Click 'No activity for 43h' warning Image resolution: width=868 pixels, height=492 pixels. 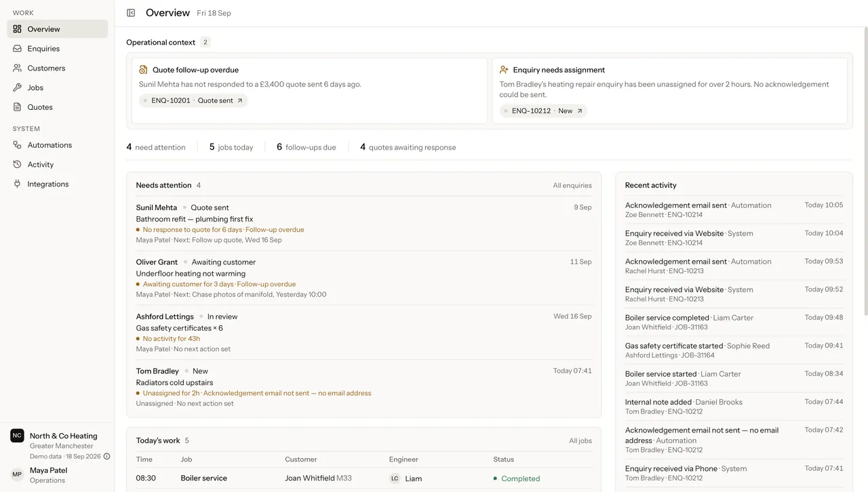point(172,339)
